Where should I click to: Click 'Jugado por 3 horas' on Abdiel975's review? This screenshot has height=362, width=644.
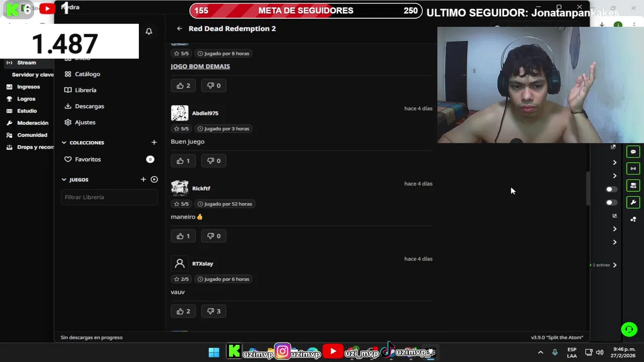pyautogui.click(x=223, y=129)
